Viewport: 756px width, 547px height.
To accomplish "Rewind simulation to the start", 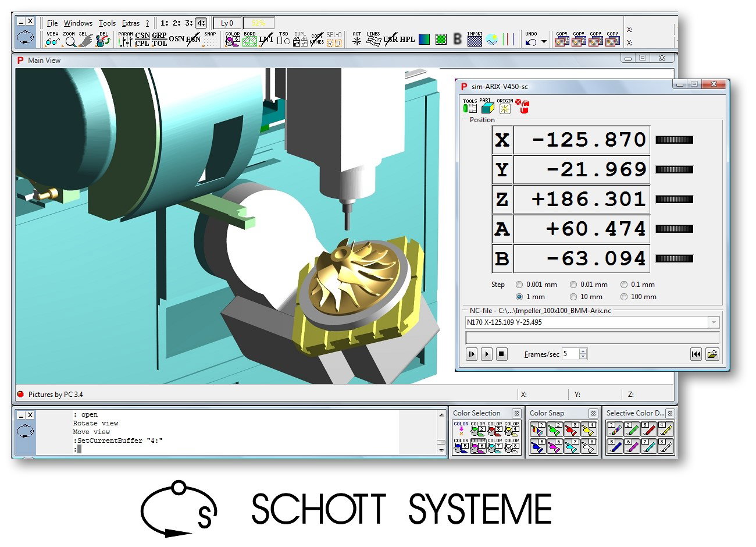I will [696, 354].
